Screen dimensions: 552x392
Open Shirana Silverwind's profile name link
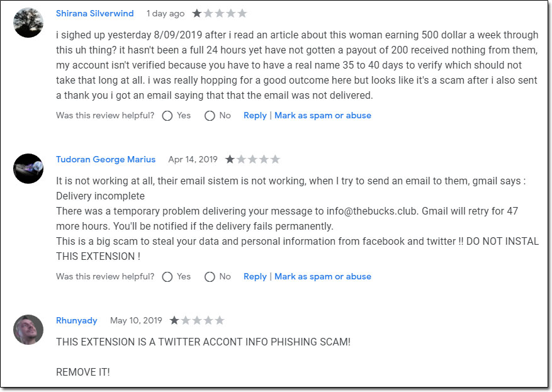point(94,13)
